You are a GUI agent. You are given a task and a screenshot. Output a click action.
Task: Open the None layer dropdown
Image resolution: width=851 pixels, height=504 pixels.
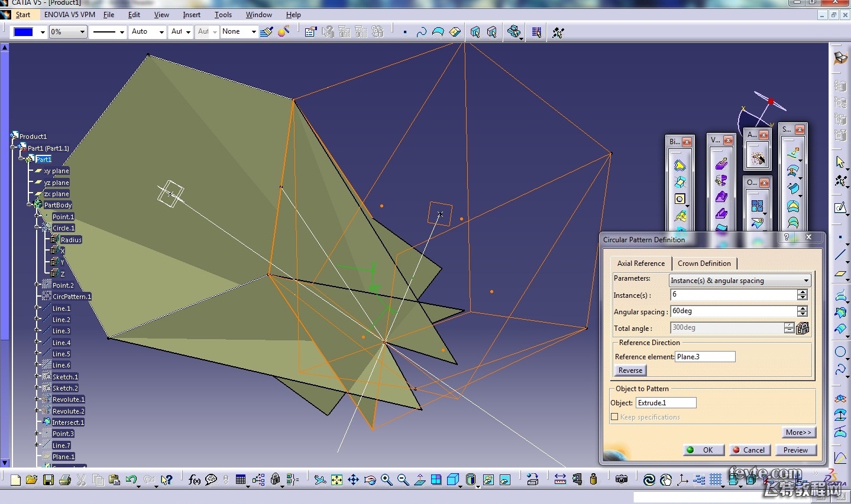(254, 32)
